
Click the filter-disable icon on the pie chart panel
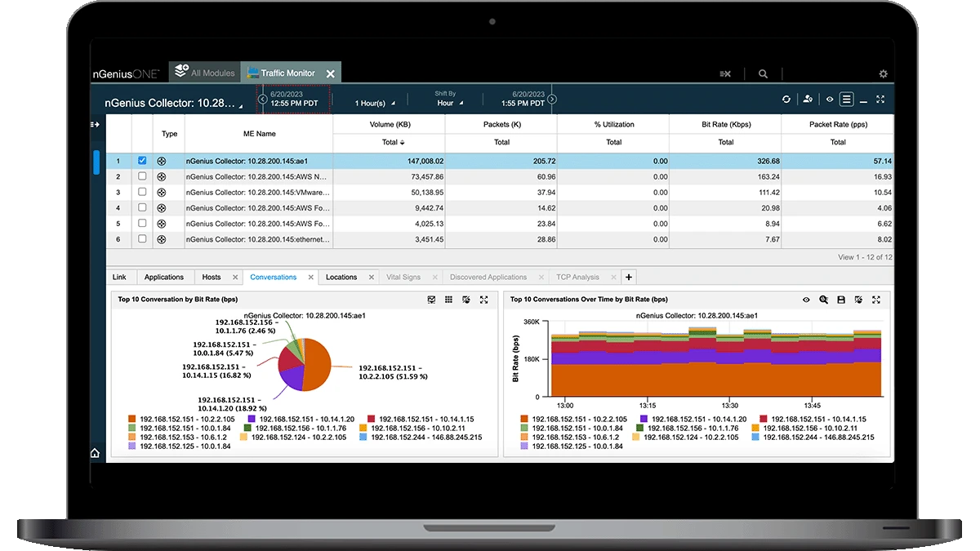[x=465, y=300]
